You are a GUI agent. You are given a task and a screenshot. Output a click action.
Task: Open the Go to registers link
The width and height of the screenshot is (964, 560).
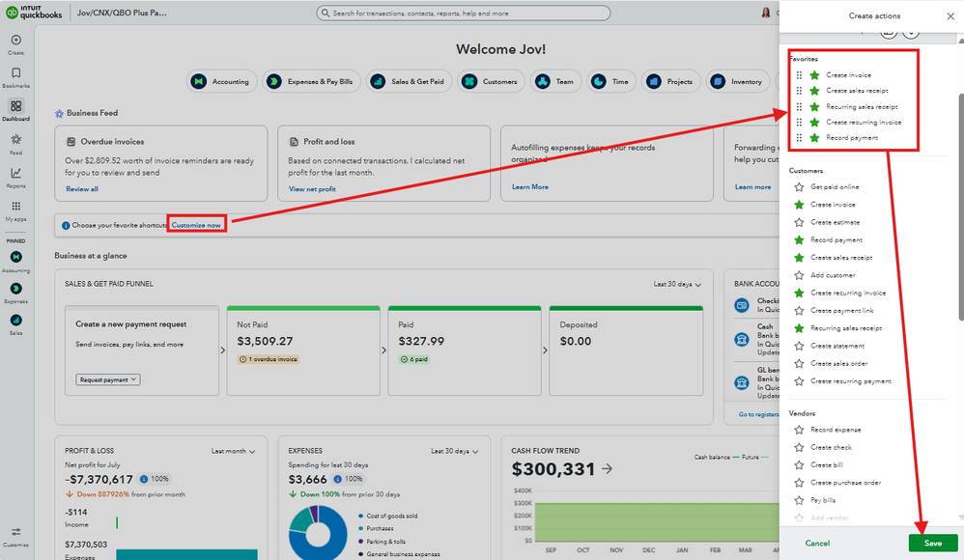coord(758,414)
